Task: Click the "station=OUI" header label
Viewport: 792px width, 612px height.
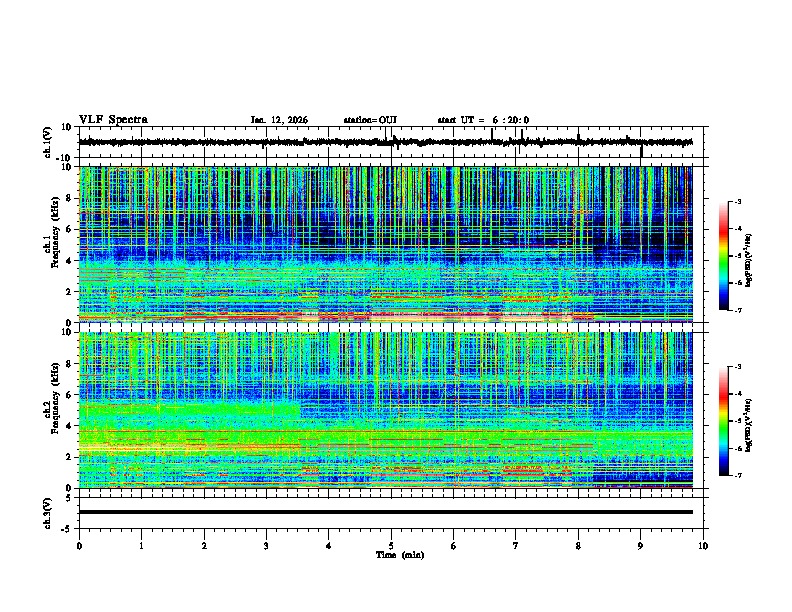Action: (x=370, y=120)
